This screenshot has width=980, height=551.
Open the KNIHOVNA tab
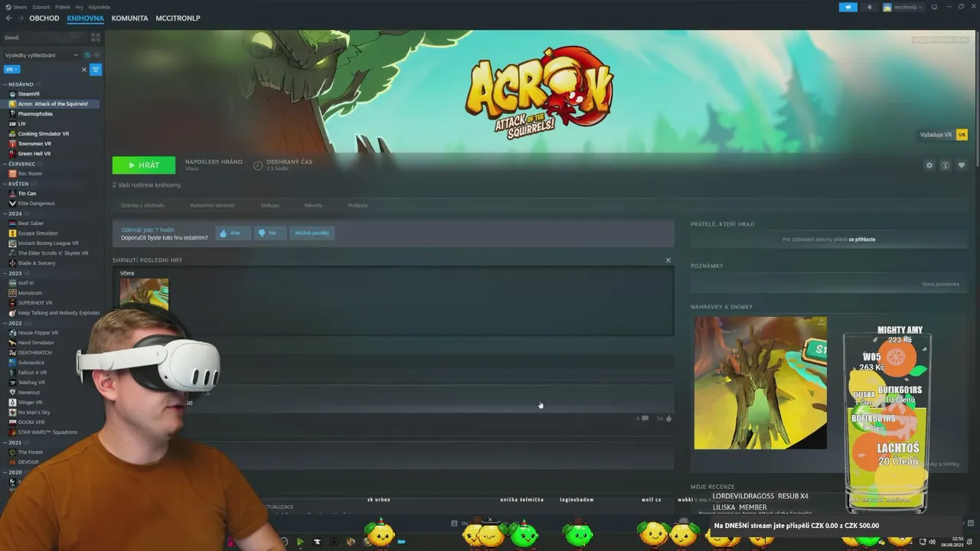85,18
